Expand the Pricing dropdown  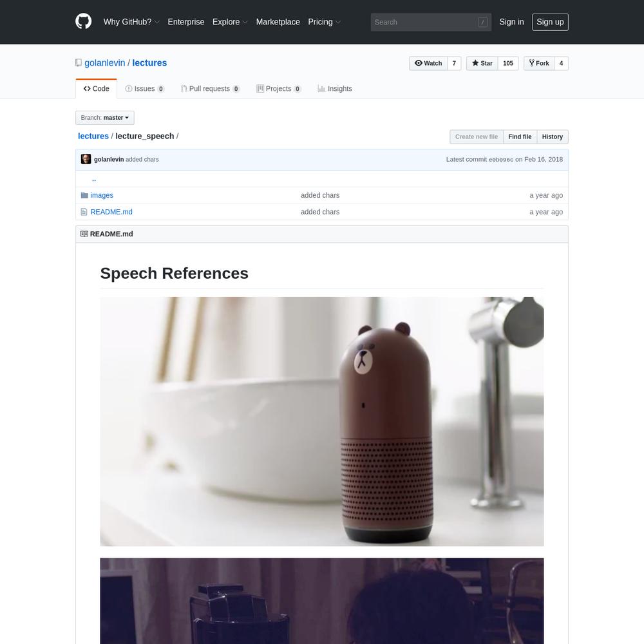point(324,22)
